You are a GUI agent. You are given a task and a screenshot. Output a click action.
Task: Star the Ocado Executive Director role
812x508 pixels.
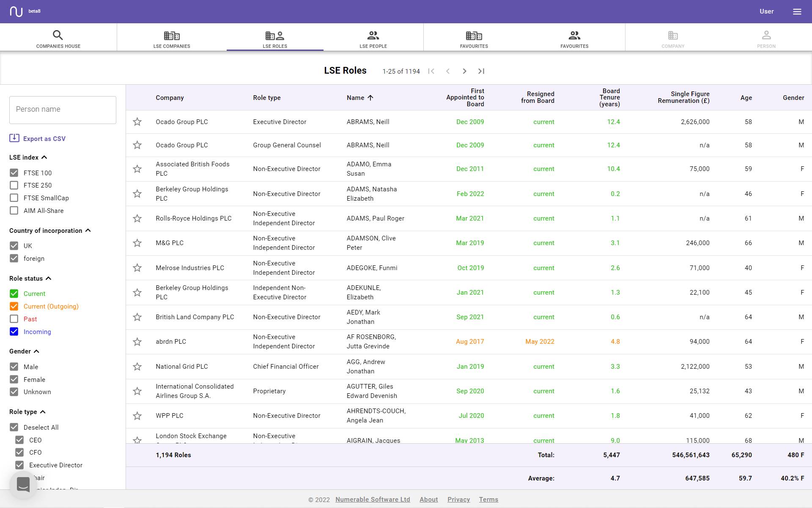137,122
